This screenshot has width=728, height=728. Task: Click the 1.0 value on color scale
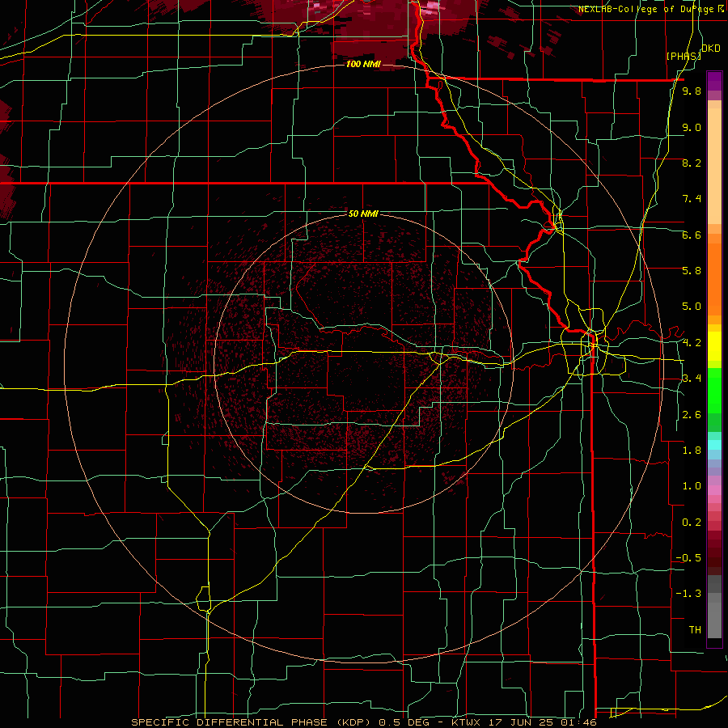[692, 486]
